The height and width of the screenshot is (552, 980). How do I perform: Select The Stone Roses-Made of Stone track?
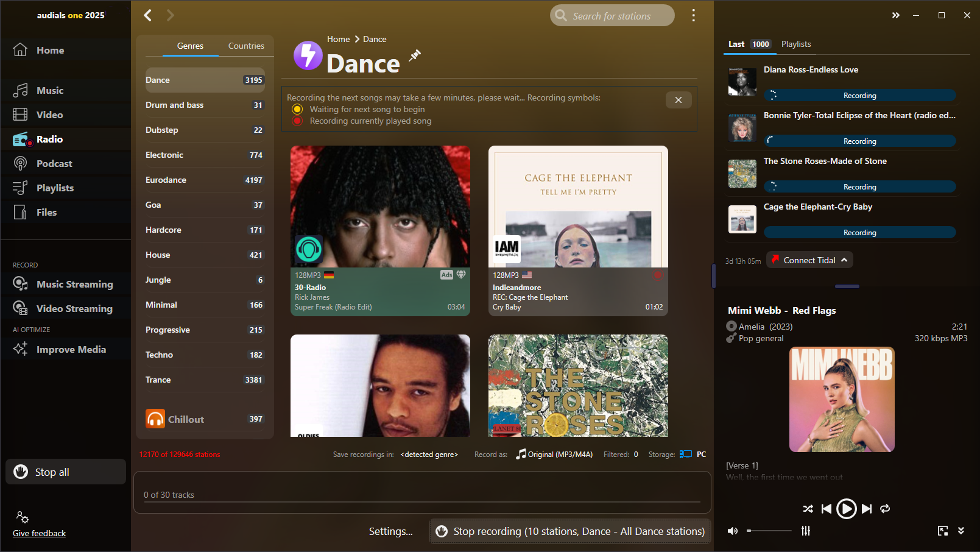[842, 173]
